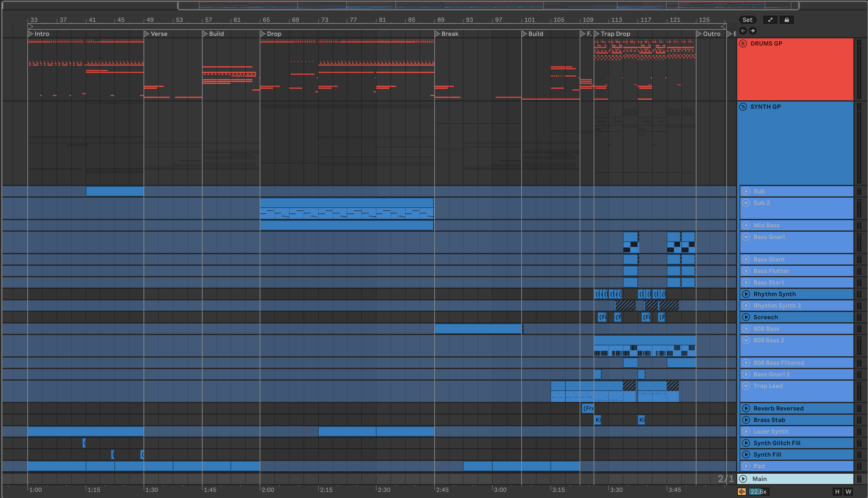This screenshot has height=498, width=868.
Task: Select the Drop locator marker
Action: 263,34
